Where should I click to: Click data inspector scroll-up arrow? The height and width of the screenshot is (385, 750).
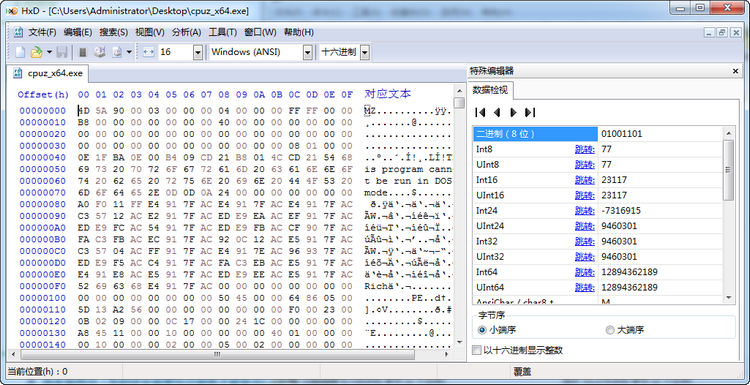[x=728, y=133]
